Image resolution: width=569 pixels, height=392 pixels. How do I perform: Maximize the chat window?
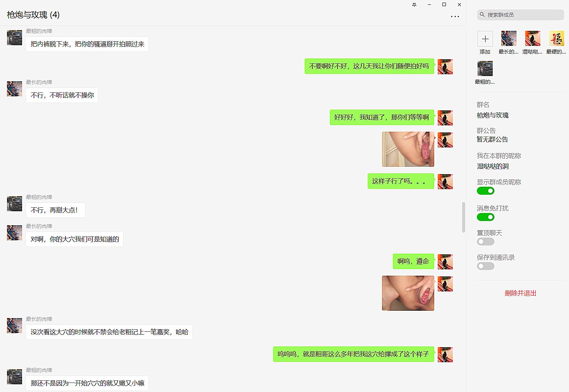pyautogui.click(x=444, y=5)
